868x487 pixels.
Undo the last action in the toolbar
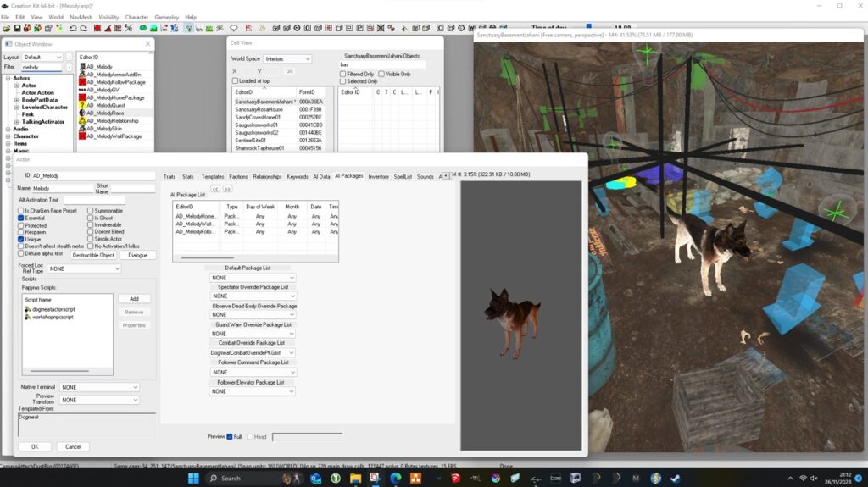[x=73, y=28]
